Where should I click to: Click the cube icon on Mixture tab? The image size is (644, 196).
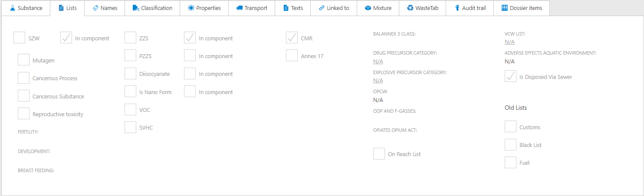(368, 8)
